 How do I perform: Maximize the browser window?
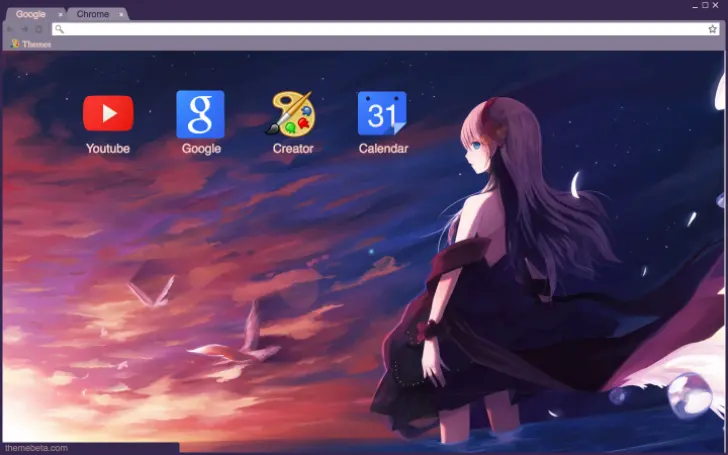click(x=704, y=5)
